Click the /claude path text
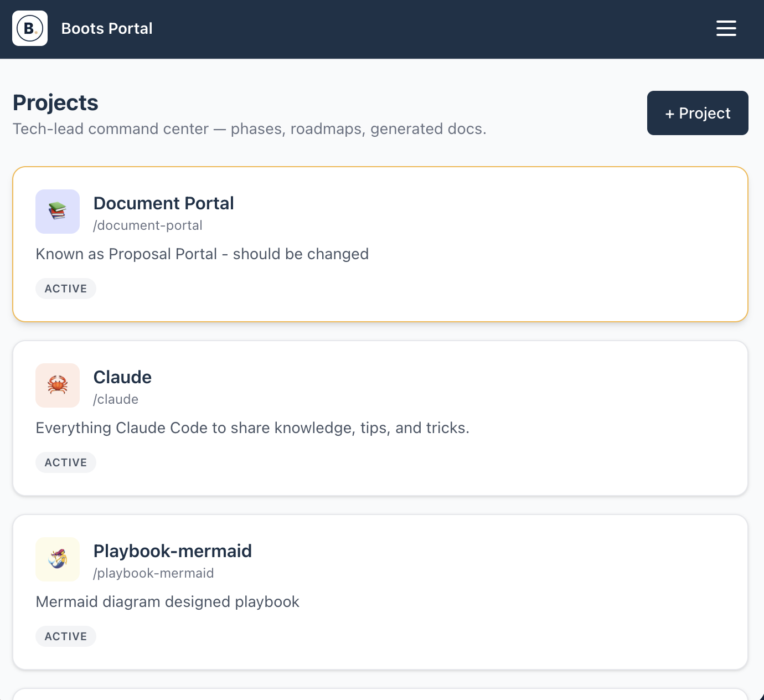This screenshot has width=764, height=700. (x=116, y=399)
